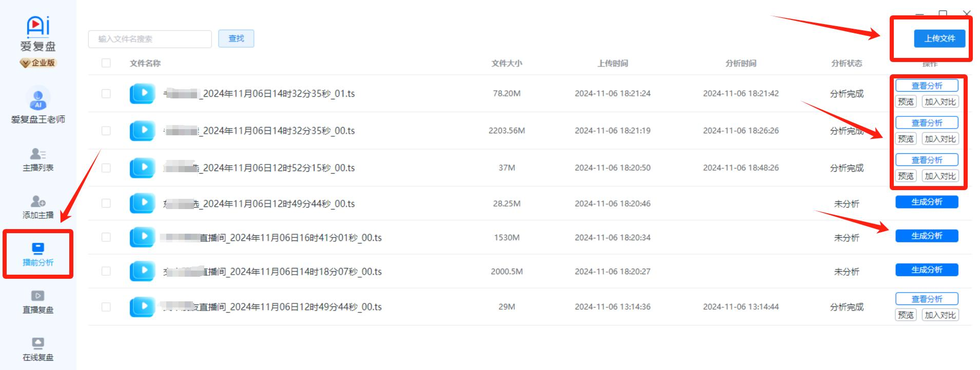Click 加入对比 on the 2203.56M file row
This screenshot has width=980, height=370.
(940, 139)
